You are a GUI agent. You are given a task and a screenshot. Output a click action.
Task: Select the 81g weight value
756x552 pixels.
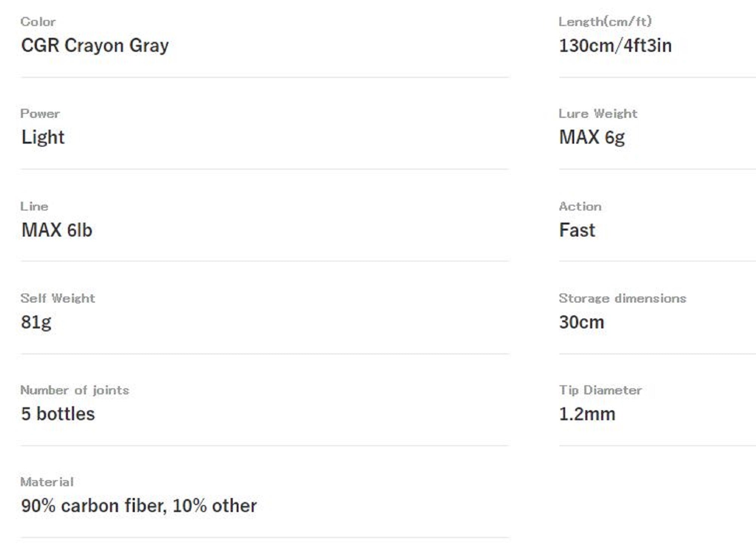[x=36, y=322]
